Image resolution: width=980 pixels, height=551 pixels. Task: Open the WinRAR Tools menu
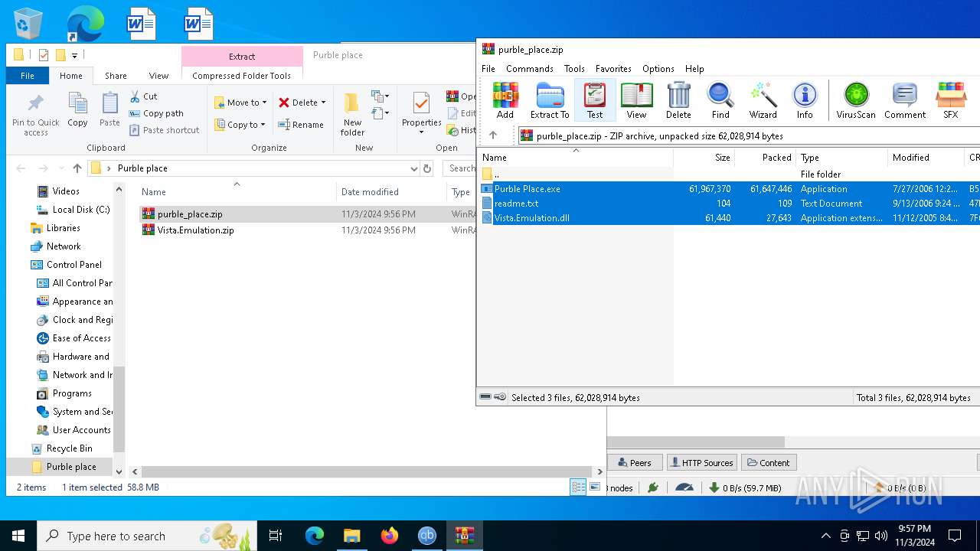tap(574, 69)
